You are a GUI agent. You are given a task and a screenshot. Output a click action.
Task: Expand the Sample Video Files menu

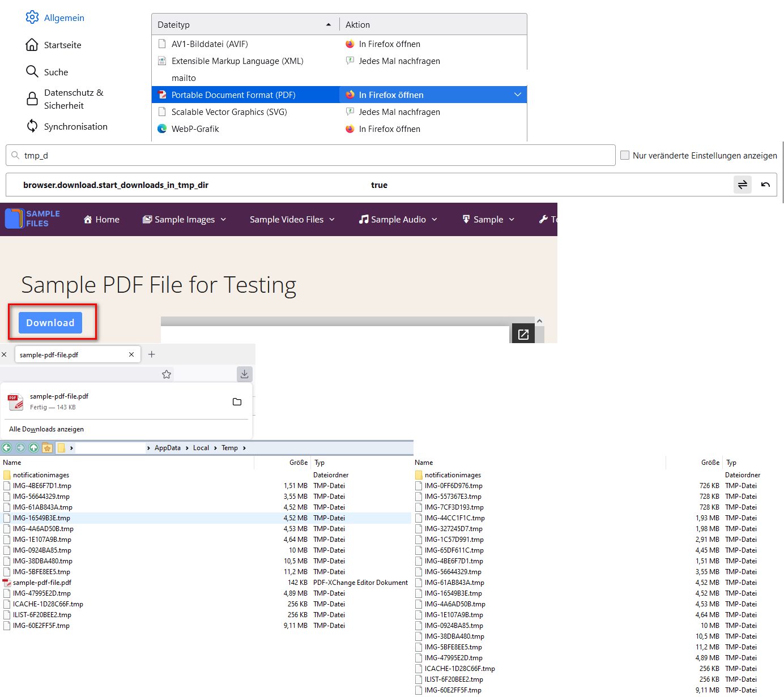coord(292,220)
